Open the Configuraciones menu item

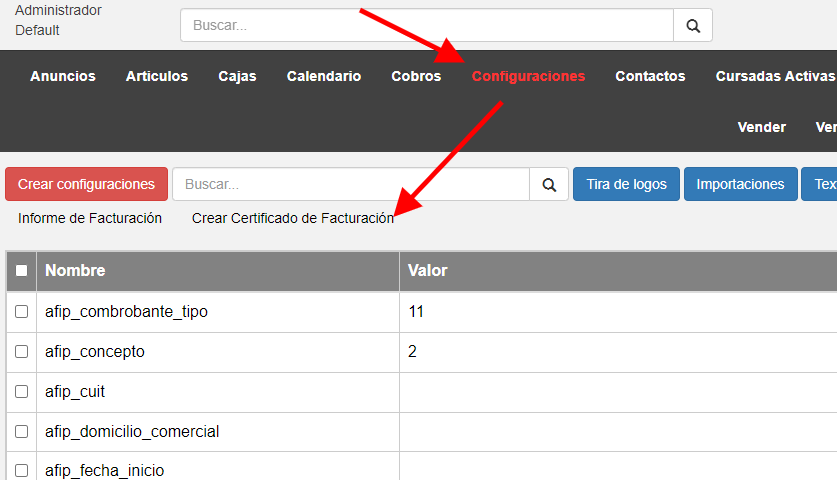point(528,76)
